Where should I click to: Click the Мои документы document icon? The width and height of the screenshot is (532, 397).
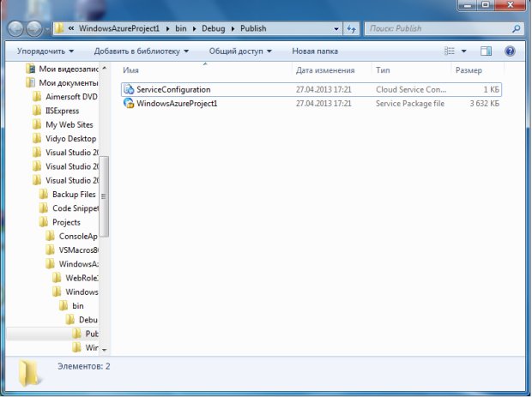[30, 82]
